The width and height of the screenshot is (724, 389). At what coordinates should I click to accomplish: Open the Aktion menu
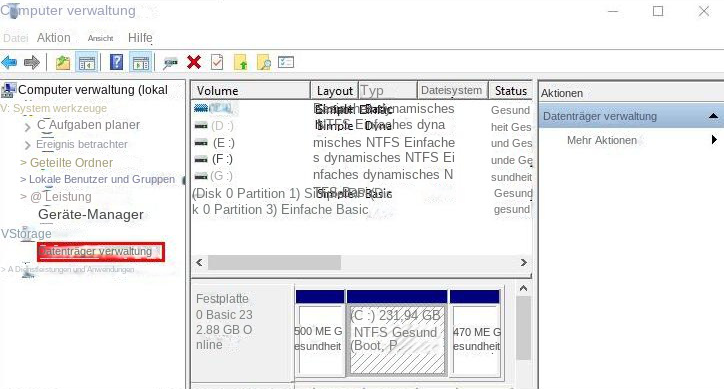(54, 38)
